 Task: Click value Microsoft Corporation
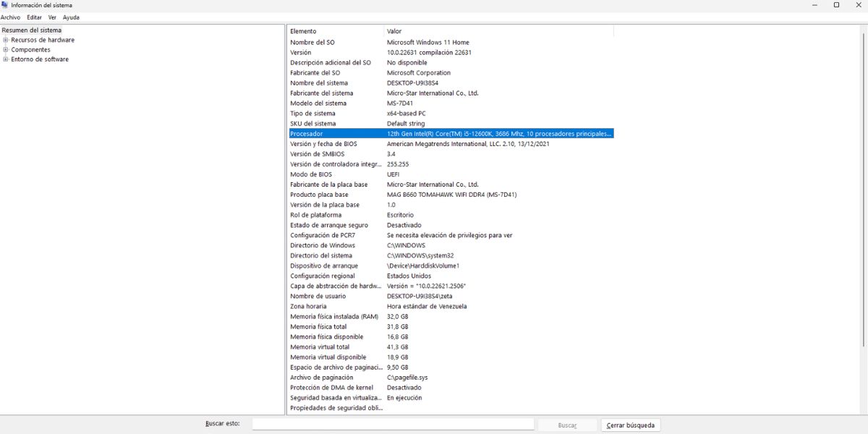point(419,72)
